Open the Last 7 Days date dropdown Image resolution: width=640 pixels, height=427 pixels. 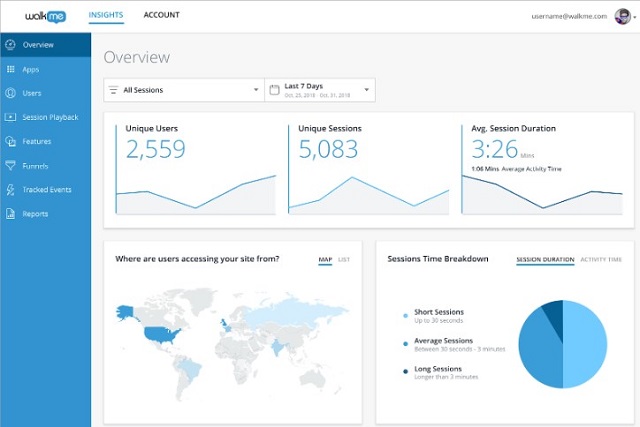pos(320,90)
